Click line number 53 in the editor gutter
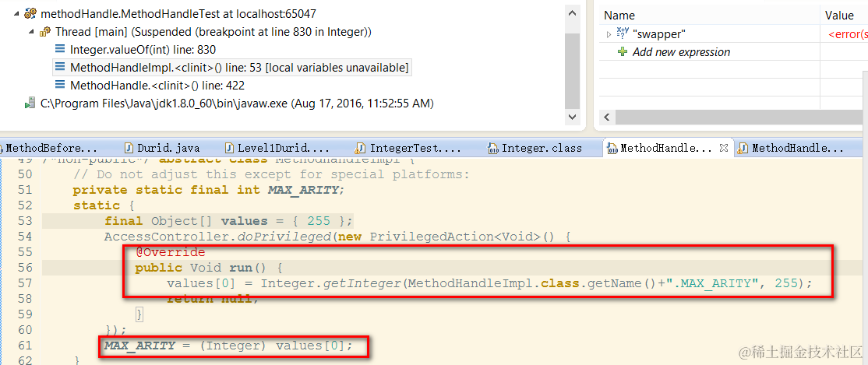 [25, 221]
